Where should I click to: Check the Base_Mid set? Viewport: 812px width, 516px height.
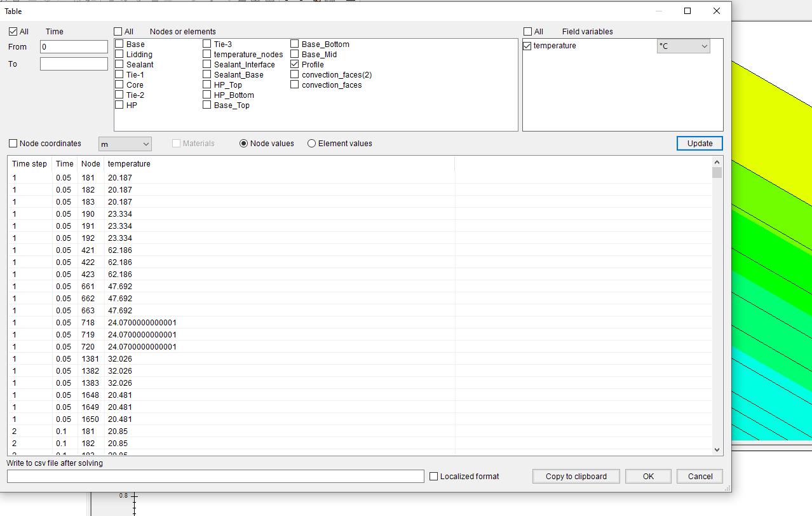(295, 54)
